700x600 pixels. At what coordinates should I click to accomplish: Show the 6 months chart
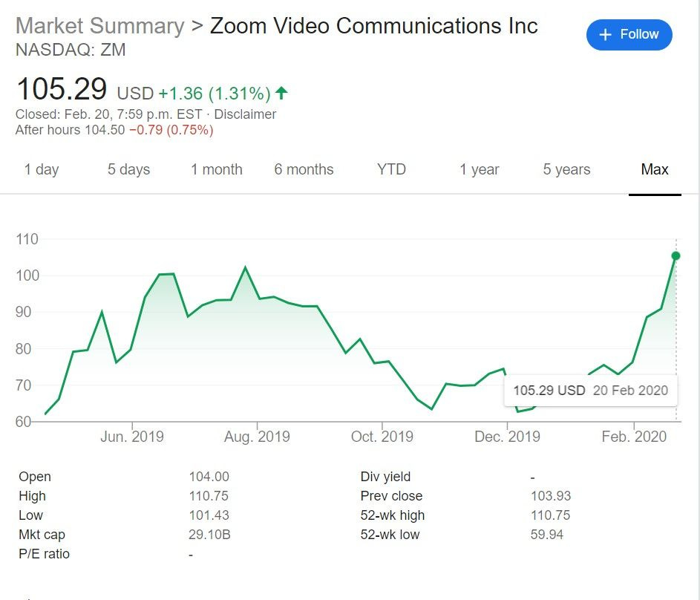tap(304, 169)
